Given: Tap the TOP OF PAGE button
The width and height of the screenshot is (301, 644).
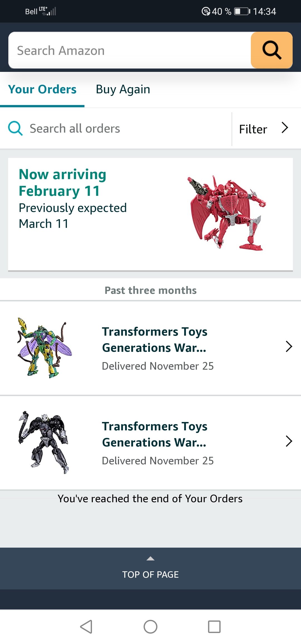Looking at the screenshot, I should [x=151, y=574].
